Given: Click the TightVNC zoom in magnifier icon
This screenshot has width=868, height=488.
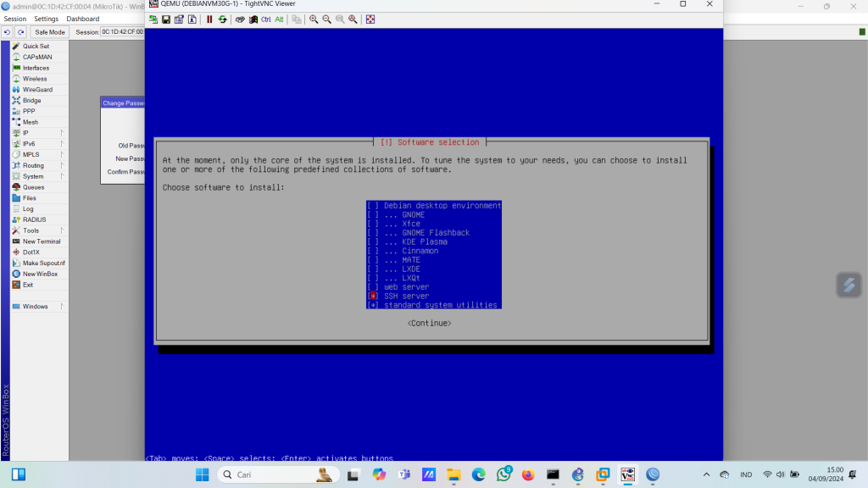Looking at the screenshot, I should 314,19.
